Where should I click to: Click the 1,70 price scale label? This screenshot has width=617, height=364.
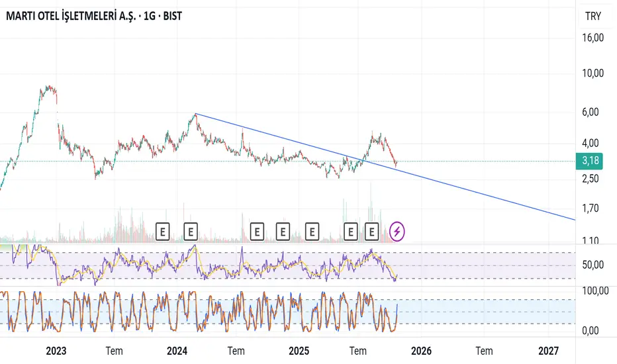pos(591,208)
